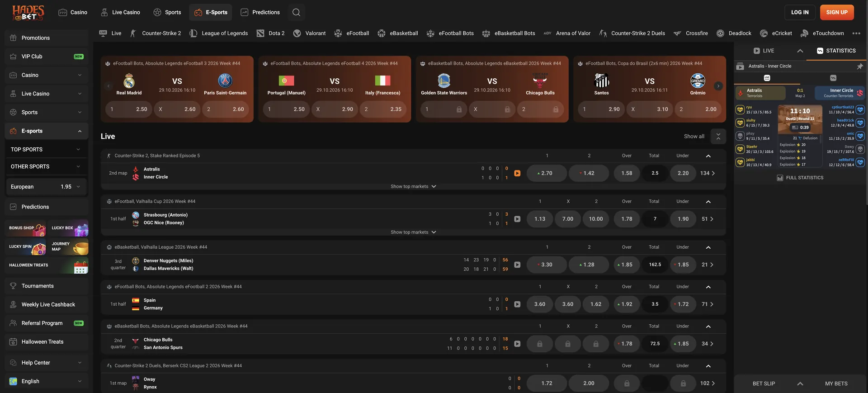Switch to the E-Sports top tab
868x393 pixels.
(211, 12)
